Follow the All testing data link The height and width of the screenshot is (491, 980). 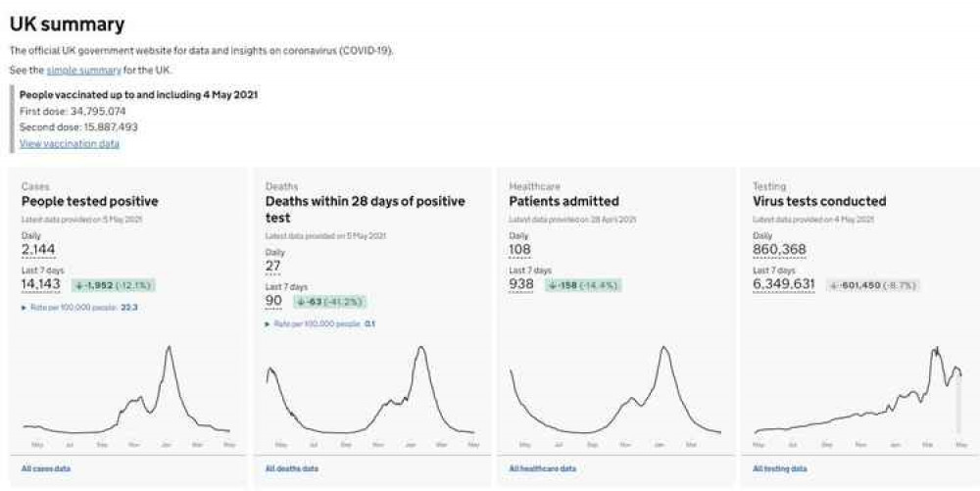click(780, 468)
